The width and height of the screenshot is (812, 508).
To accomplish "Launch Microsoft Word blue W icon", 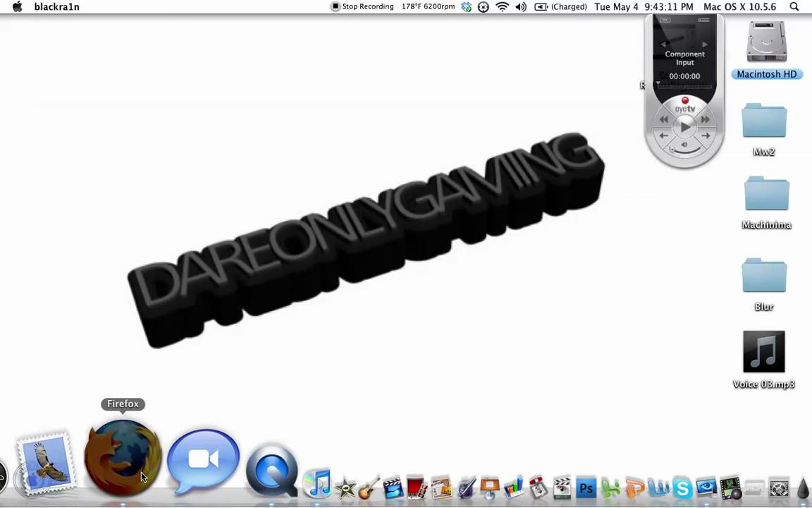I will (x=658, y=488).
